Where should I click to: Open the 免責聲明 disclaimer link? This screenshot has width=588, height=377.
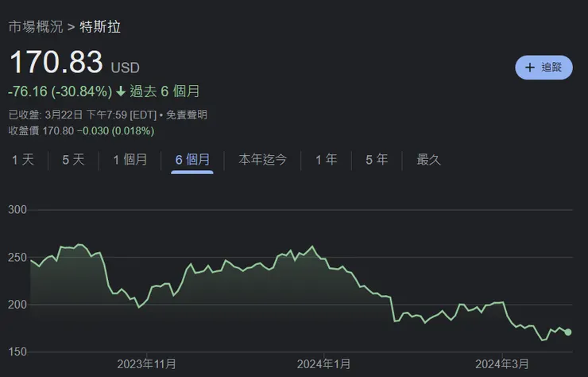point(187,115)
